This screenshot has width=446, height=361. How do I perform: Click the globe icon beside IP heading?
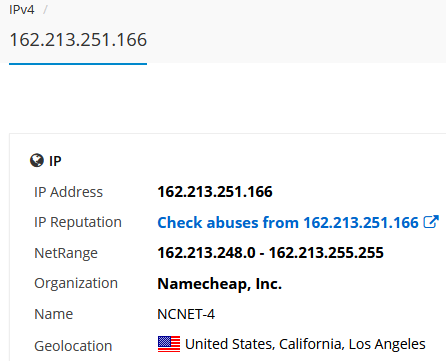[x=37, y=160]
